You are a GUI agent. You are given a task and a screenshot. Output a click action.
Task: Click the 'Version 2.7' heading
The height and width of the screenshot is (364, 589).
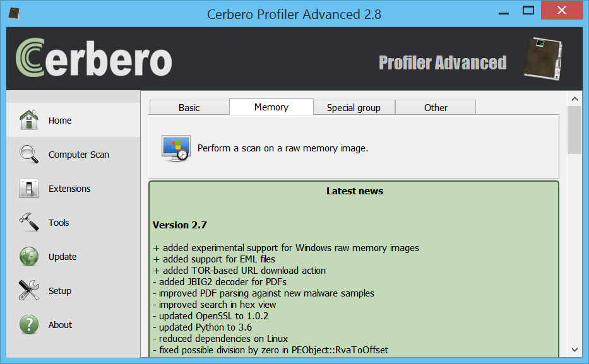[179, 225]
